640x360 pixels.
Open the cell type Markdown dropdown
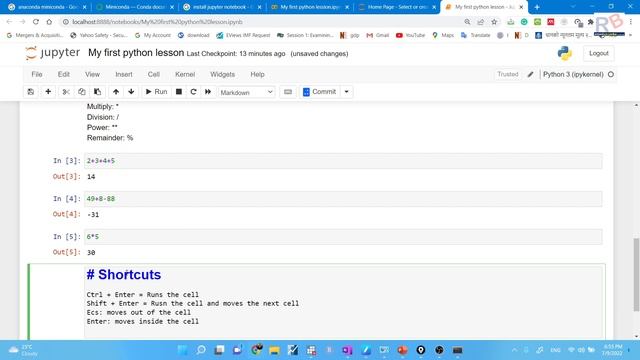[246, 92]
